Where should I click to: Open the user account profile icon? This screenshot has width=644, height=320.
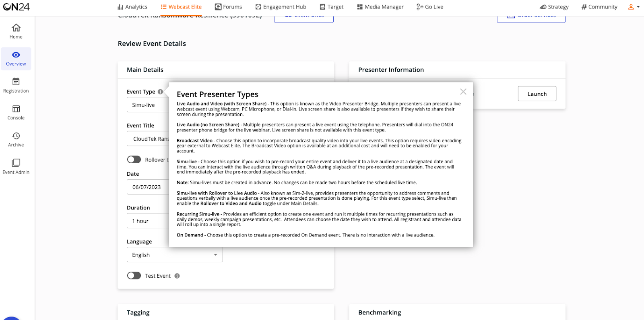tap(631, 7)
